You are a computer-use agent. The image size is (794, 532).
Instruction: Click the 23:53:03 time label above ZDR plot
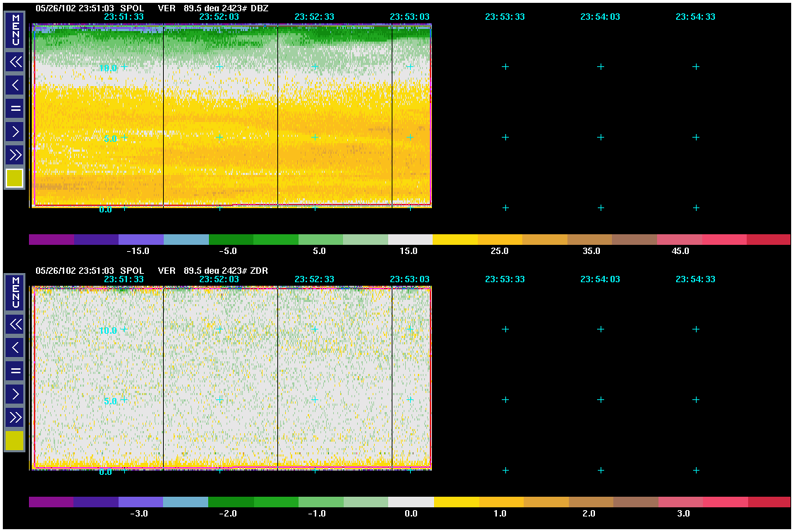pyautogui.click(x=409, y=279)
